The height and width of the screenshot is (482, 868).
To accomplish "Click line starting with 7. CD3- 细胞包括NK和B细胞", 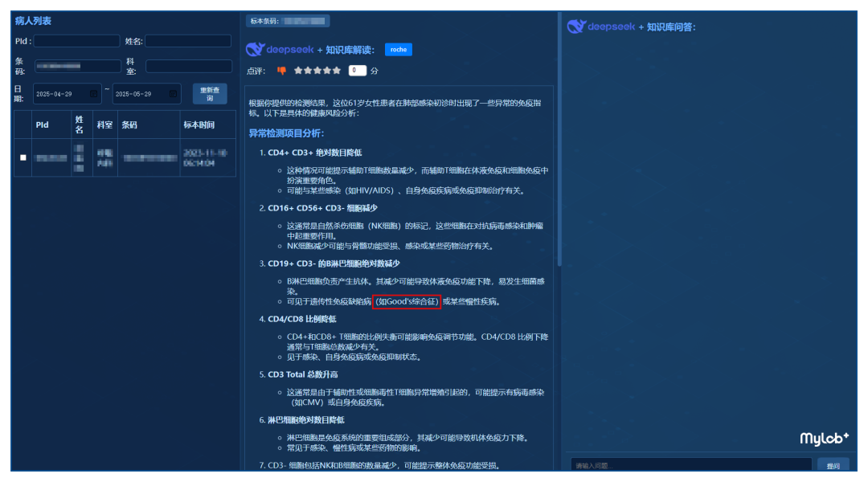I will click(x=379, y=465).
